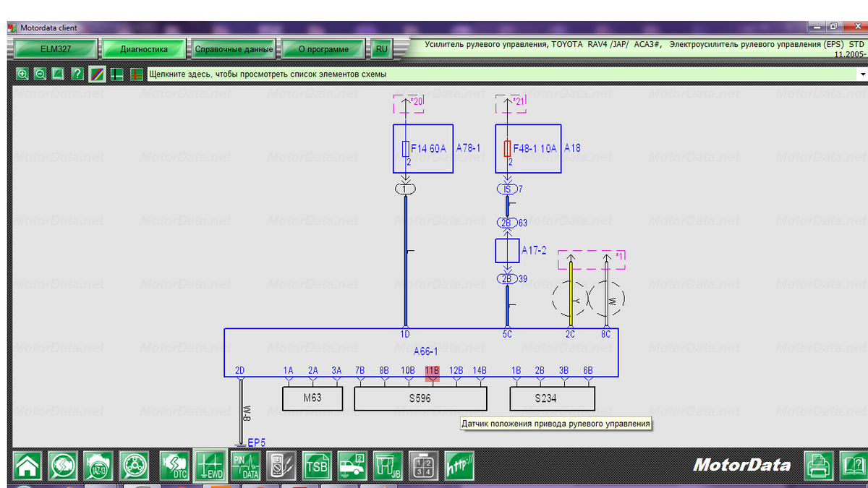Viewport: 868px width, 488px height.
Task: Open the http web link icon
Action: click(x=459, y=465)
